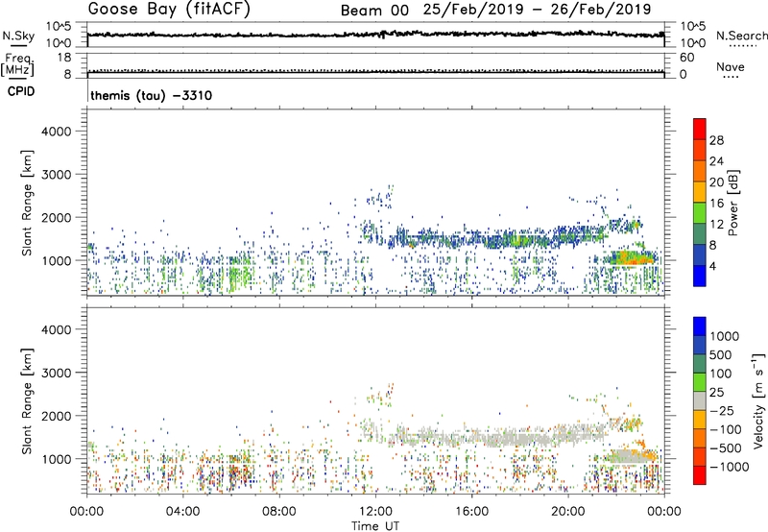Click the '04:00' time axis tick
This screenshot has width=768, height=532.
coord(182,512)
